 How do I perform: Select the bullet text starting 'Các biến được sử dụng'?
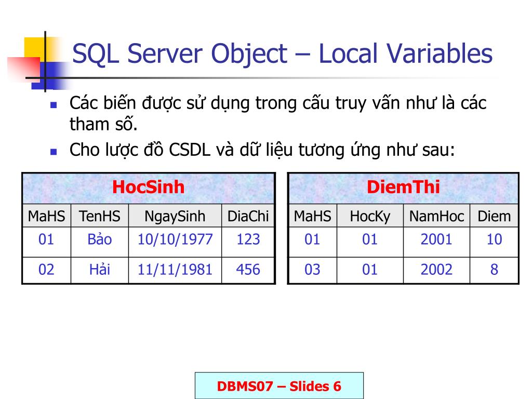pos(277,113)
